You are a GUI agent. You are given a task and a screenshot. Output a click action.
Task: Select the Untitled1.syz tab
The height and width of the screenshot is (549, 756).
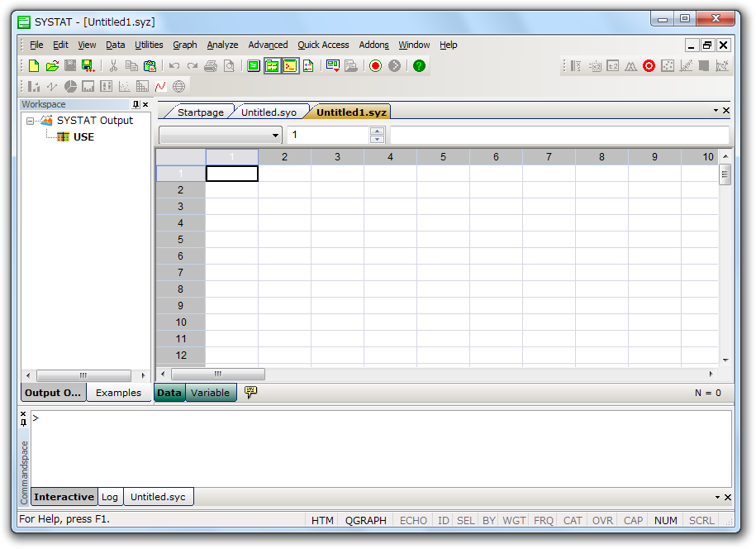click(351, 112)
